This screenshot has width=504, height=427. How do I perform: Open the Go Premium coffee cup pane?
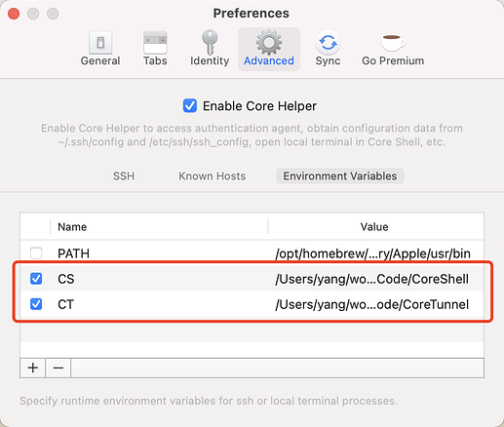(x=393, y=49)
